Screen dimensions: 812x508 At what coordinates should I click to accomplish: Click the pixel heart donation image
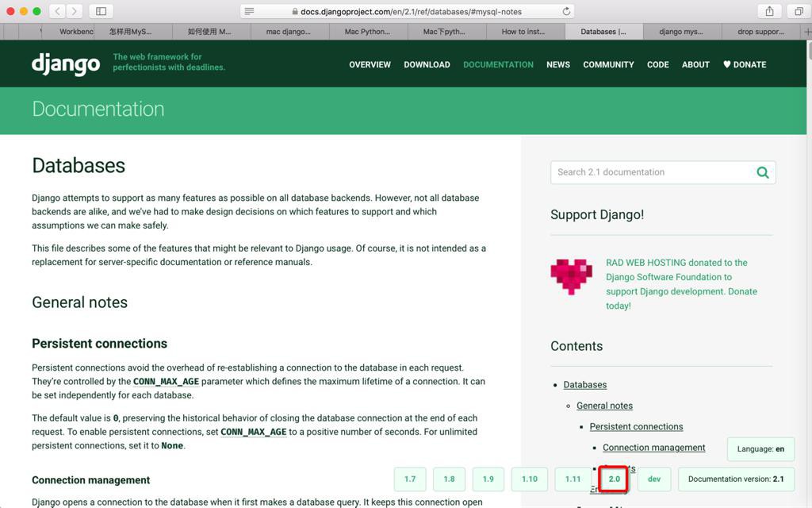(x=571, y=276)
